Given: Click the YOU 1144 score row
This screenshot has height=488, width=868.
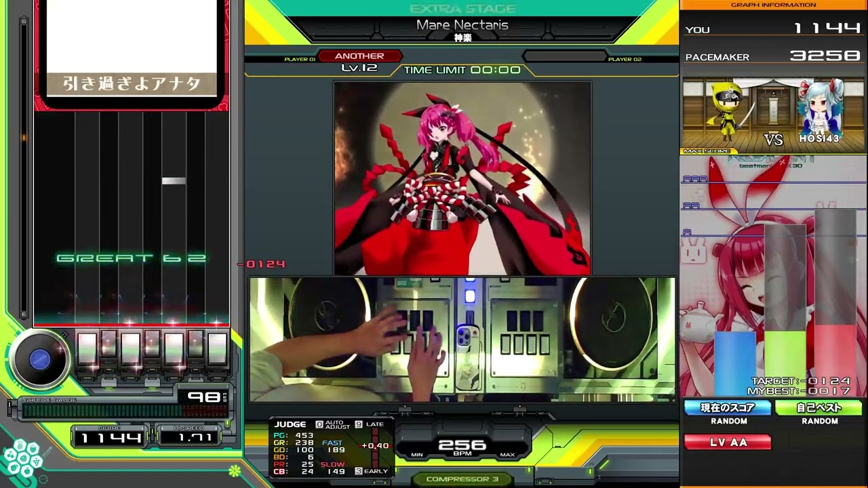Looking at the screenshot, I should click(773, 29).
